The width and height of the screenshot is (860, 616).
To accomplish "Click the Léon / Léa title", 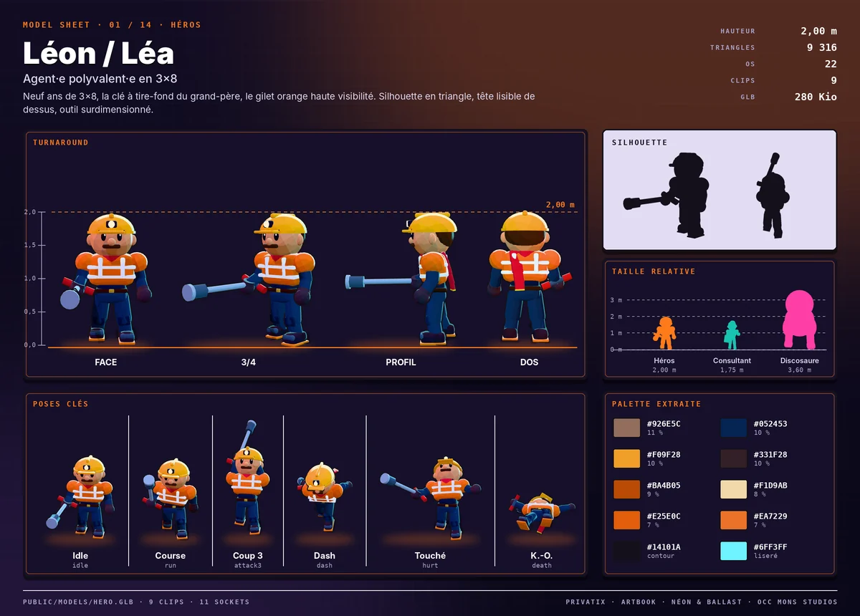I will 98,54.
